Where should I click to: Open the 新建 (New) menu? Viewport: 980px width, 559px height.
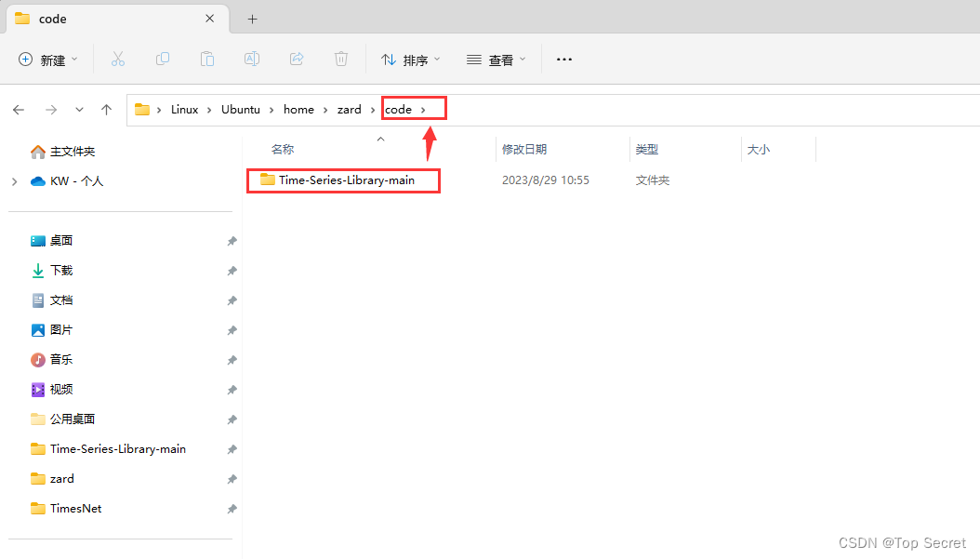coord(48,60)
